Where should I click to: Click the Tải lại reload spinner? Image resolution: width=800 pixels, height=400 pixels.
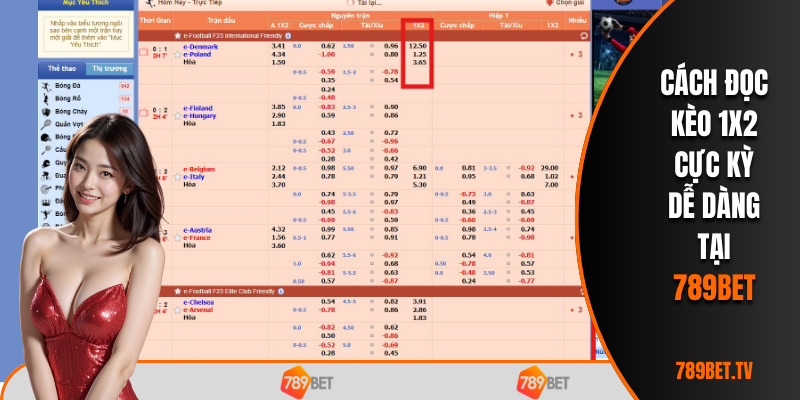(x=350, y=3)
